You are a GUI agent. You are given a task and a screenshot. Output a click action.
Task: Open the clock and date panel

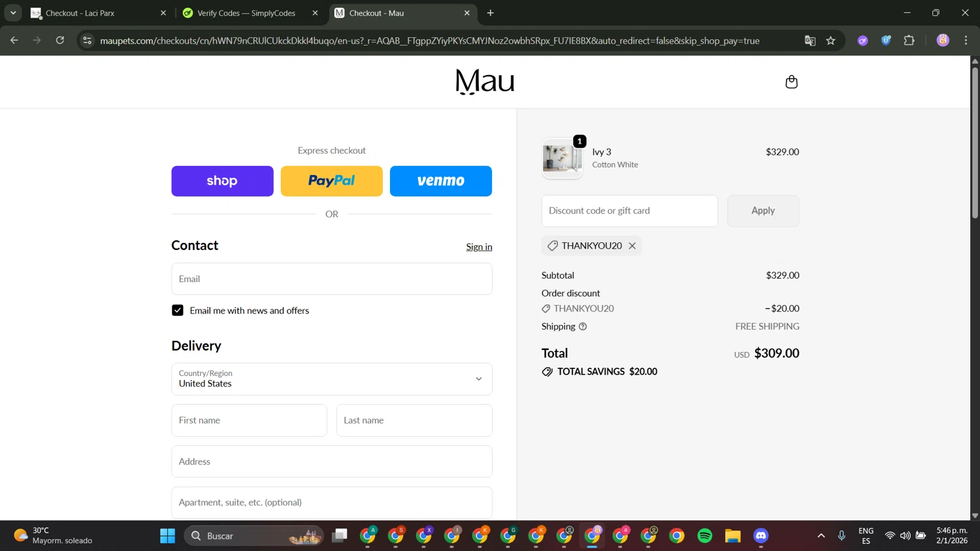(x=952, y=536)
